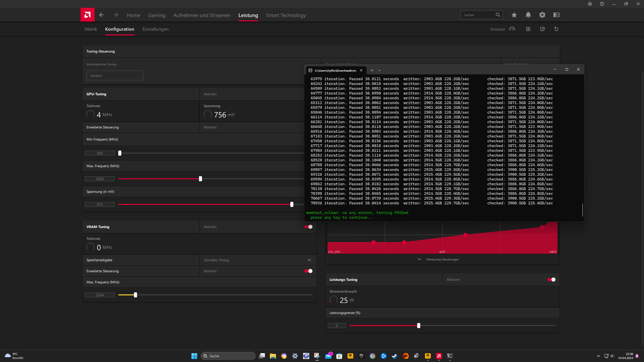Open favorites star icon
This screenshot has height=362, width=644.
[514, 15]
